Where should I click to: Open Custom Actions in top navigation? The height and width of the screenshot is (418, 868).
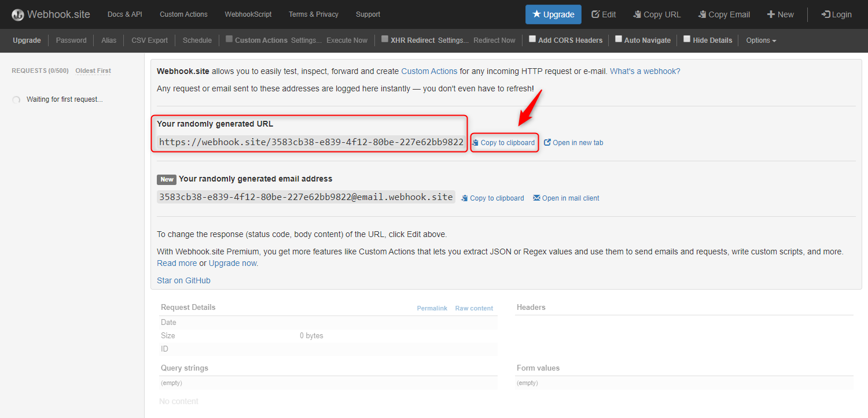[183, 14]
